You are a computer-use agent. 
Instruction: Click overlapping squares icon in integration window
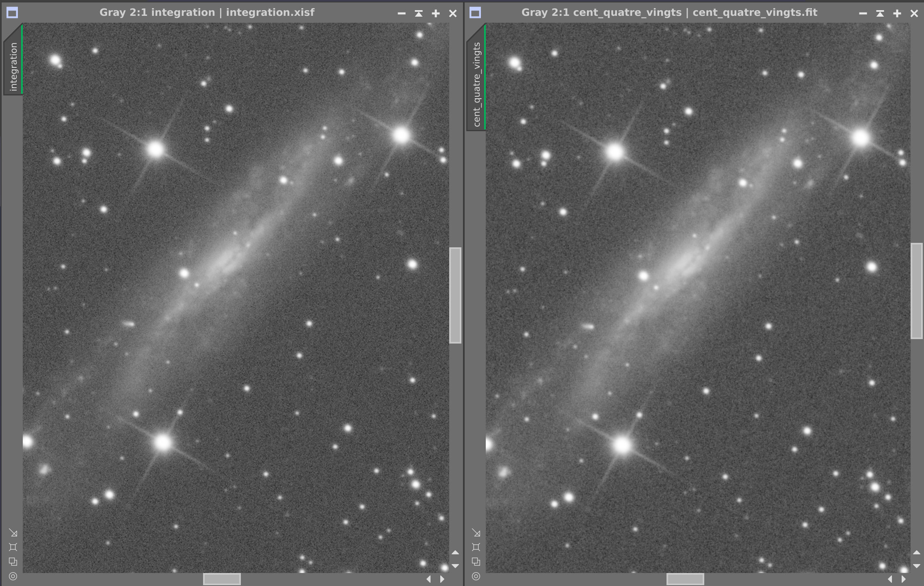click(x=13, y=562)
